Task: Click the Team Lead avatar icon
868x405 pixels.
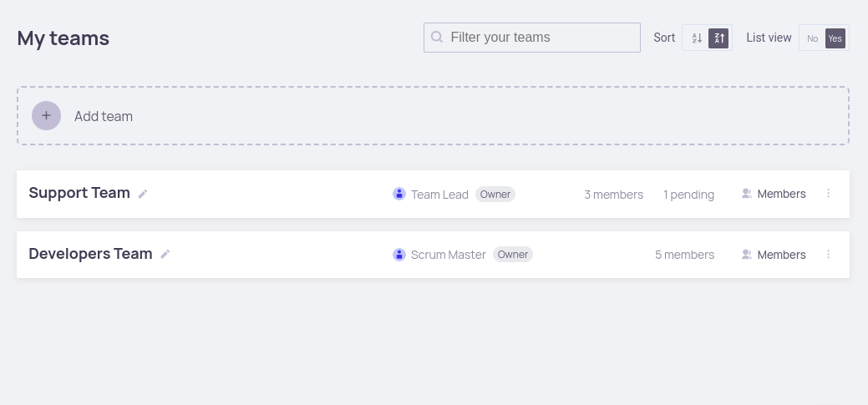Action: click(399, 194)
